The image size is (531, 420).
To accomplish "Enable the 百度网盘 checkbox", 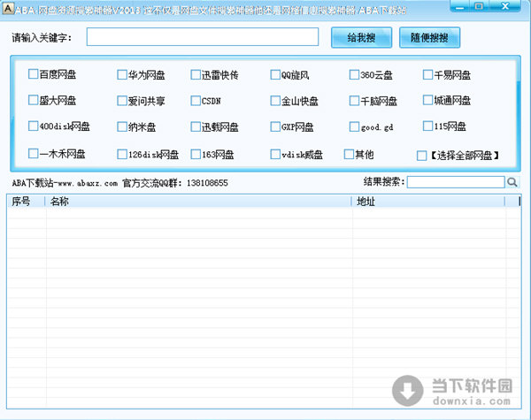I will point(34,74).
